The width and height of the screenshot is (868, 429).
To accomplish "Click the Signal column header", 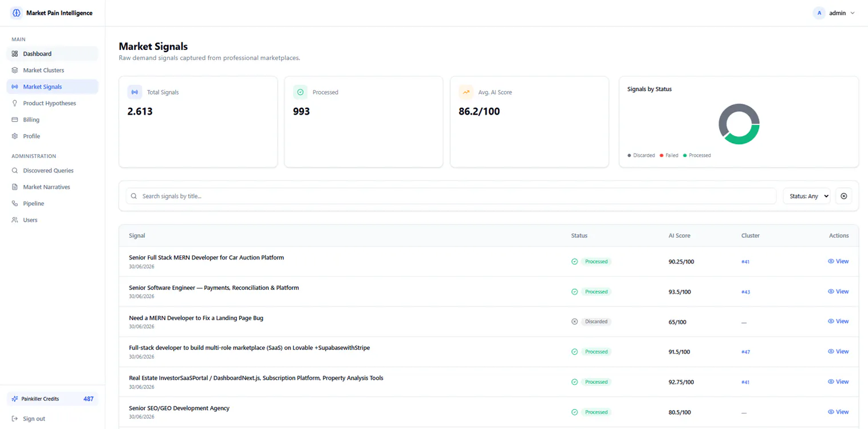I will 137,235.
